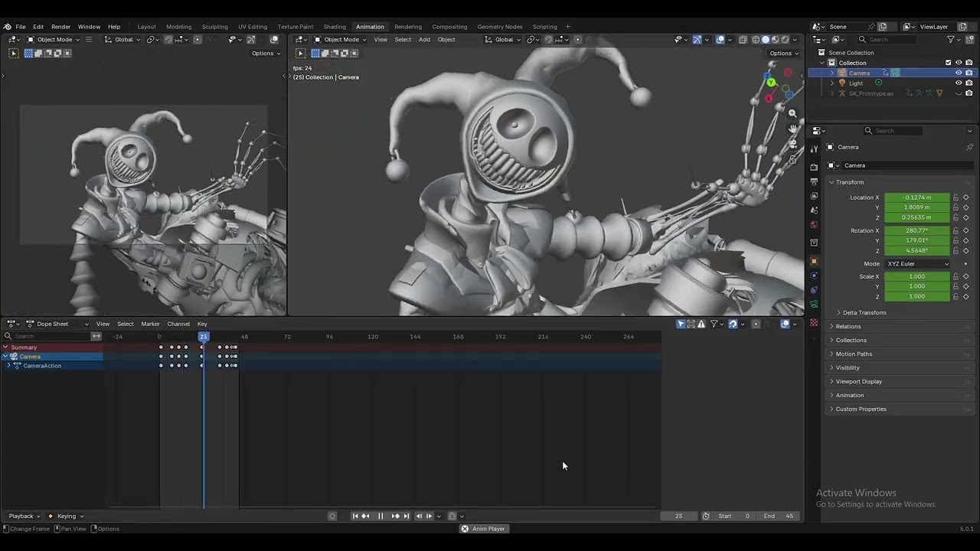Open the World properties tab icon

[x=814, y=224]
